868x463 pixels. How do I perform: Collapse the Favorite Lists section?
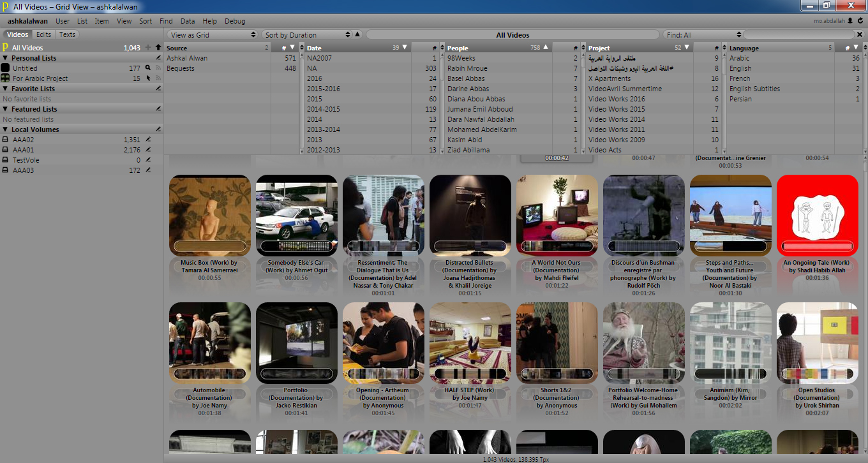pos(5,89)
